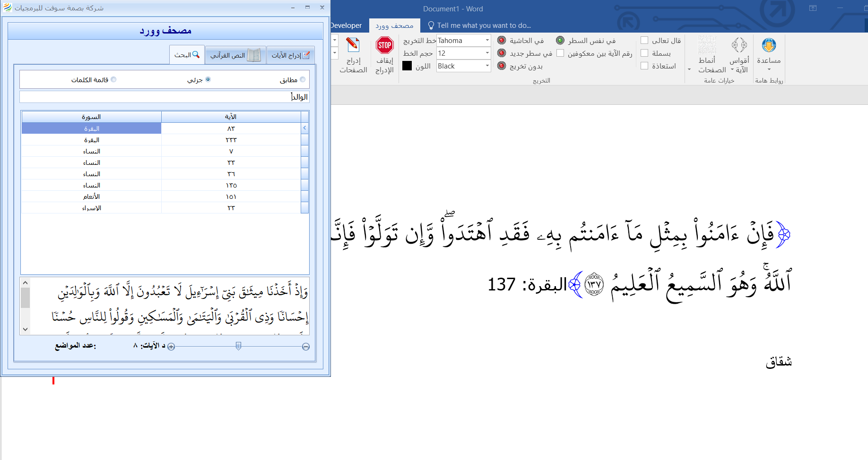Select the مطابق exact match radio

(303, 79)
